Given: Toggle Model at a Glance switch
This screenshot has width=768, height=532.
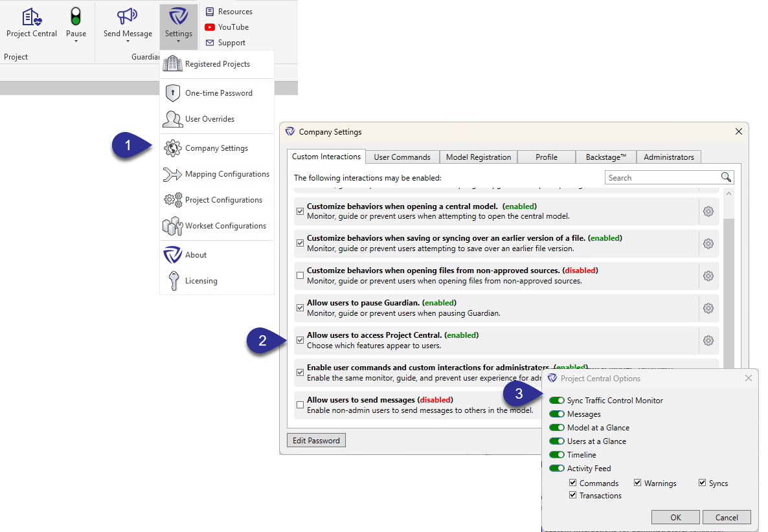Looking at the screenshot, I should tap(557, 428).
